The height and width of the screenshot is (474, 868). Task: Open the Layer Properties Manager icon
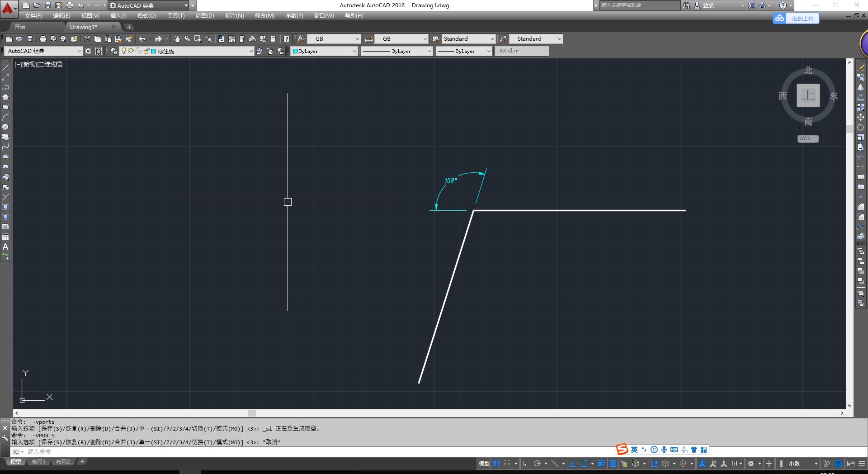113,51
